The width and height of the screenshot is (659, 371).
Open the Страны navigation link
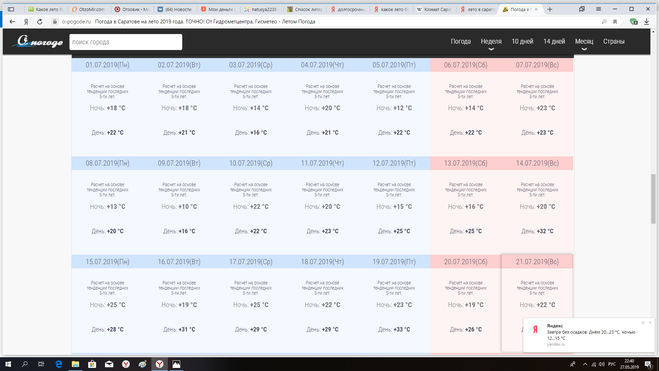tap(614, 41)
